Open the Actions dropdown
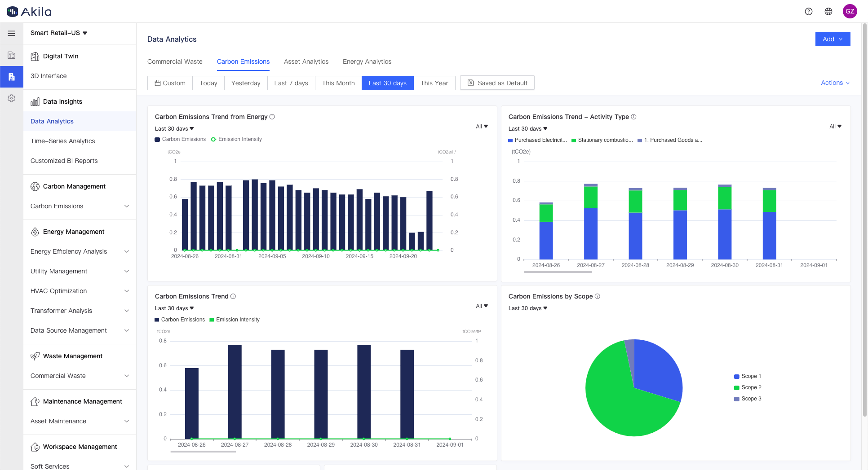Viewport: 868px width, 470px height. tap(835, 83)
